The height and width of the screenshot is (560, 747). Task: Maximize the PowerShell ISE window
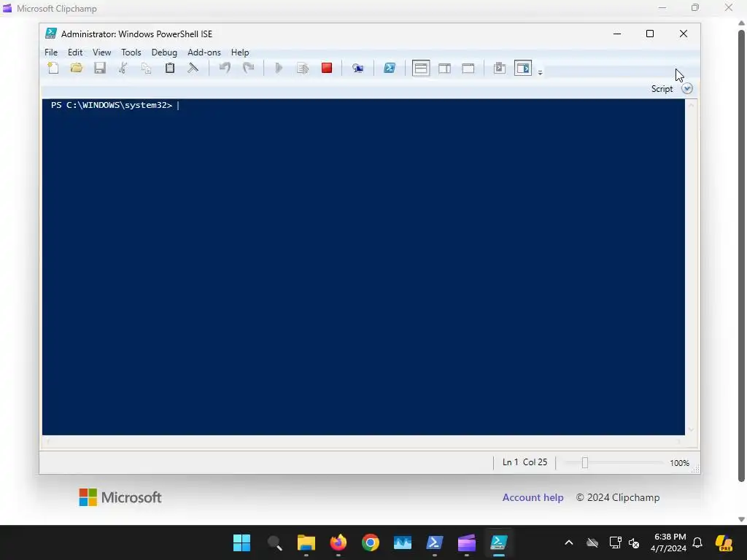[650, 34]
